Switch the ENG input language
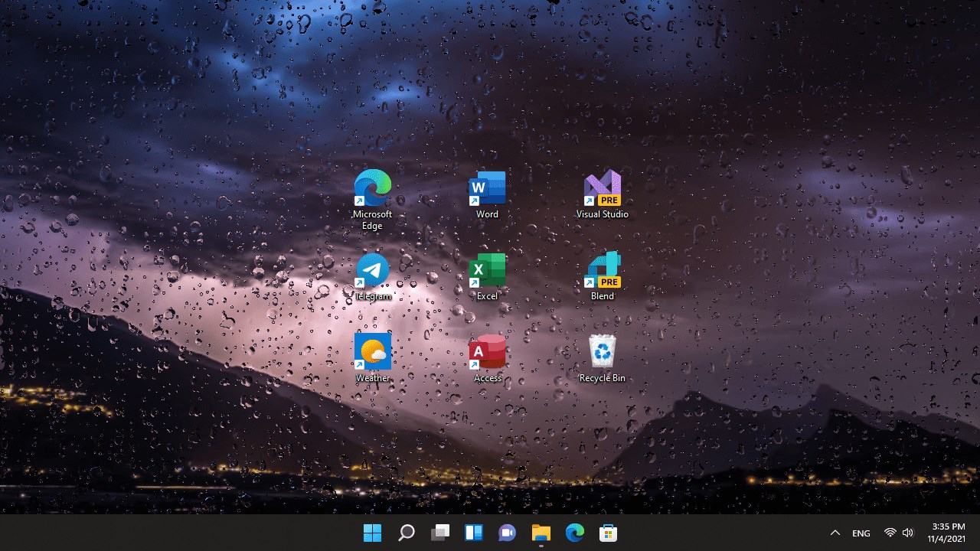Viewport: 980px width, 551px height. pos(861,533)
